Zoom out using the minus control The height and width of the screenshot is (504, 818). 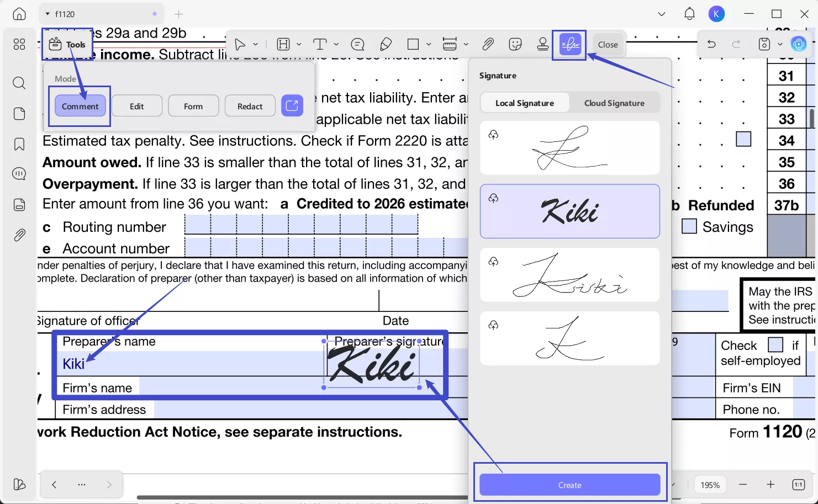(x=743, y=484)
